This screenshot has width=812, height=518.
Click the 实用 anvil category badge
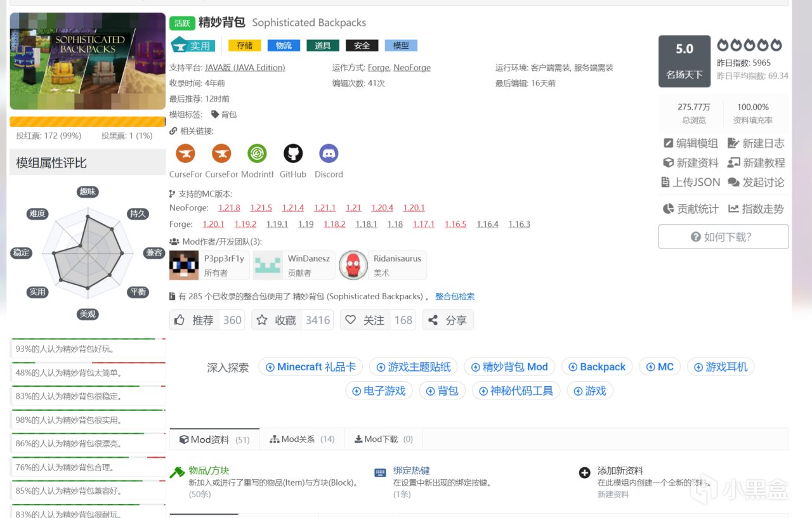pyautogui.click(x=193, y=46)
